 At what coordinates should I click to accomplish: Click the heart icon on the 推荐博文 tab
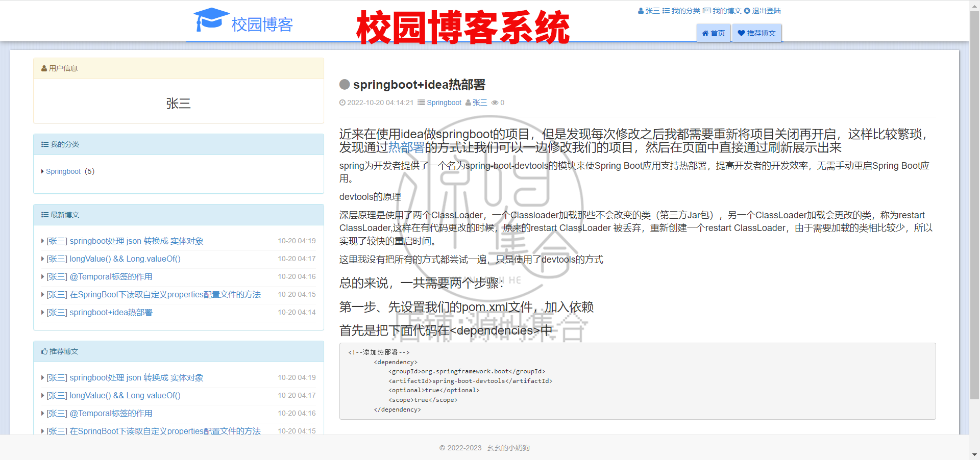[x=741, y=33]
